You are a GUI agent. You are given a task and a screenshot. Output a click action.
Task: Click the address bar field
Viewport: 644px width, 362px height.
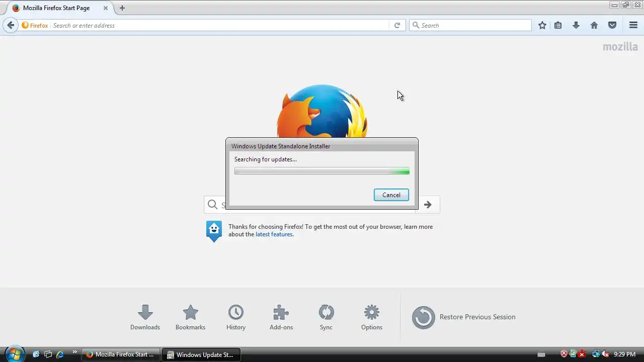coord(219,25)
